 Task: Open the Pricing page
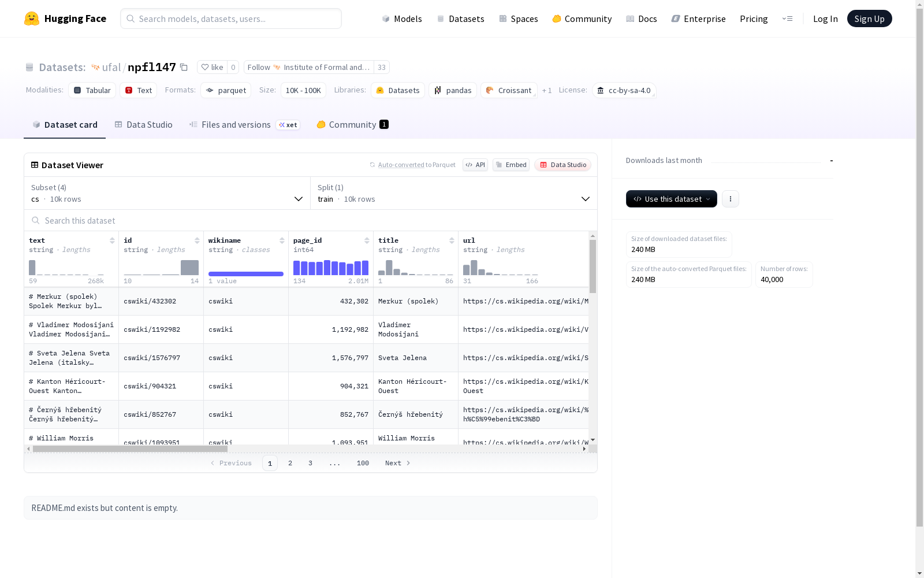point(754,18)
